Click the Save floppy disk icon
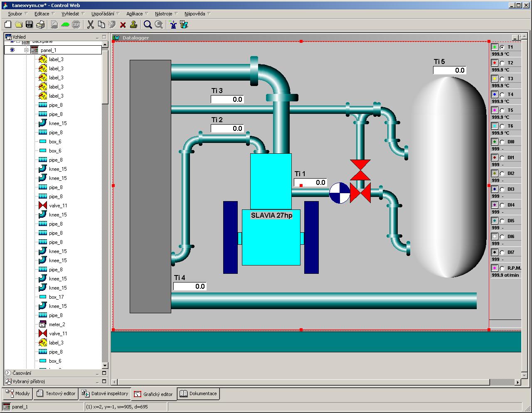Image resolution: width=532 pixels, height=413 pixels. click(29, 25)
